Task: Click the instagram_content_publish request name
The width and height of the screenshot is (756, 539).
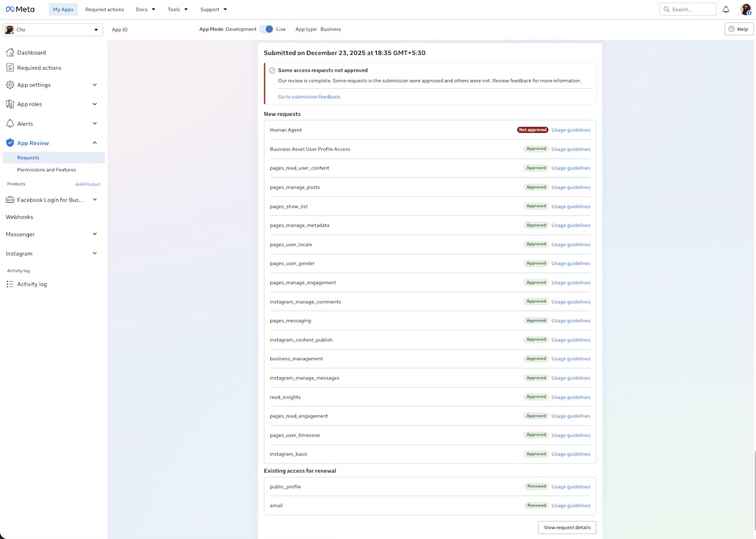Action: (x=301, y=340)
